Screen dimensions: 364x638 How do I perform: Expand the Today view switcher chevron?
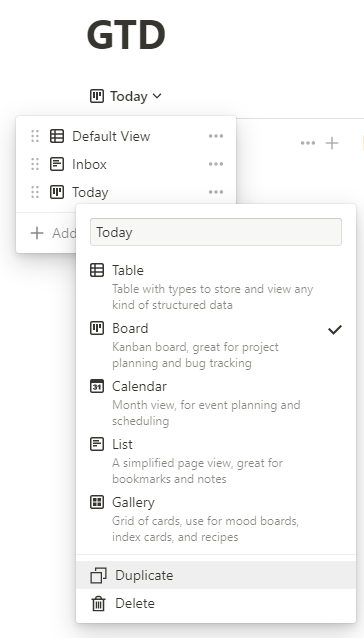(x=157, y=96)
